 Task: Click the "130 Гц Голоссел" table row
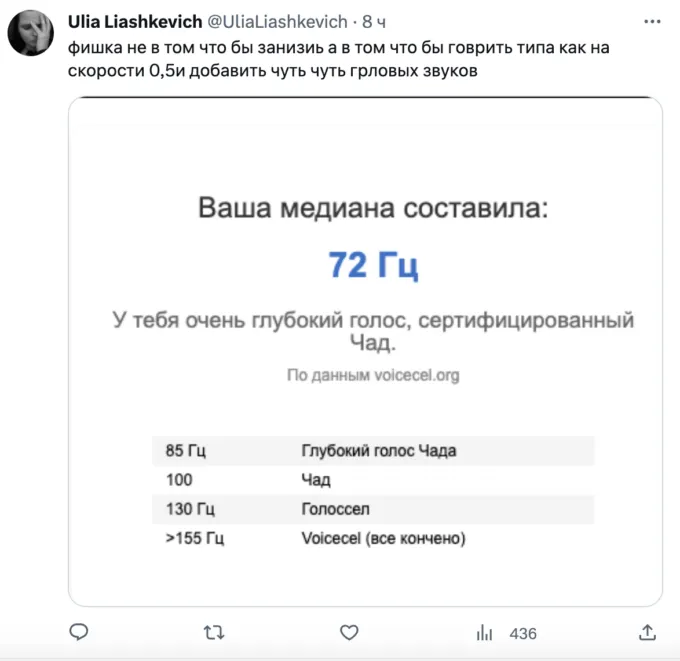373,510
